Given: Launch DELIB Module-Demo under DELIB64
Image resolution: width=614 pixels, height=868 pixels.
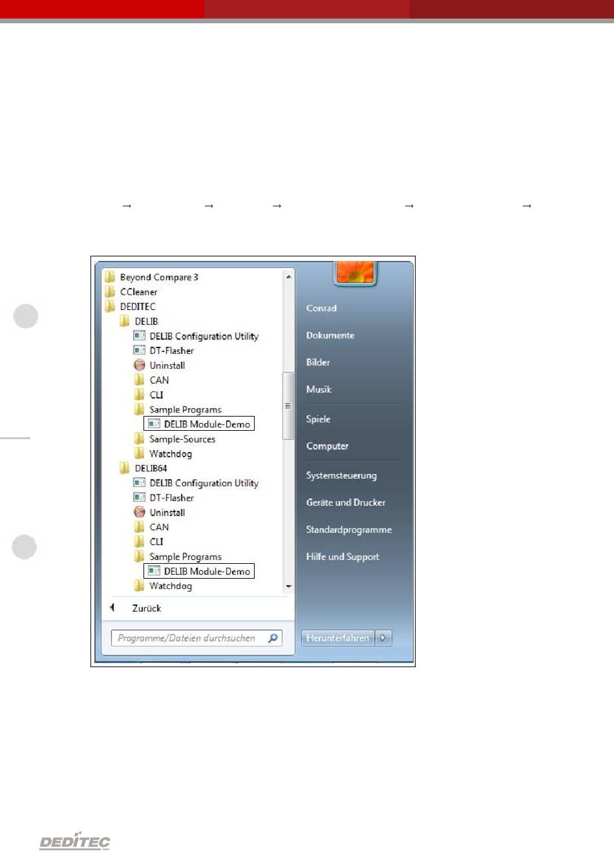Looking at the screenshot, I should pos(199,572).
